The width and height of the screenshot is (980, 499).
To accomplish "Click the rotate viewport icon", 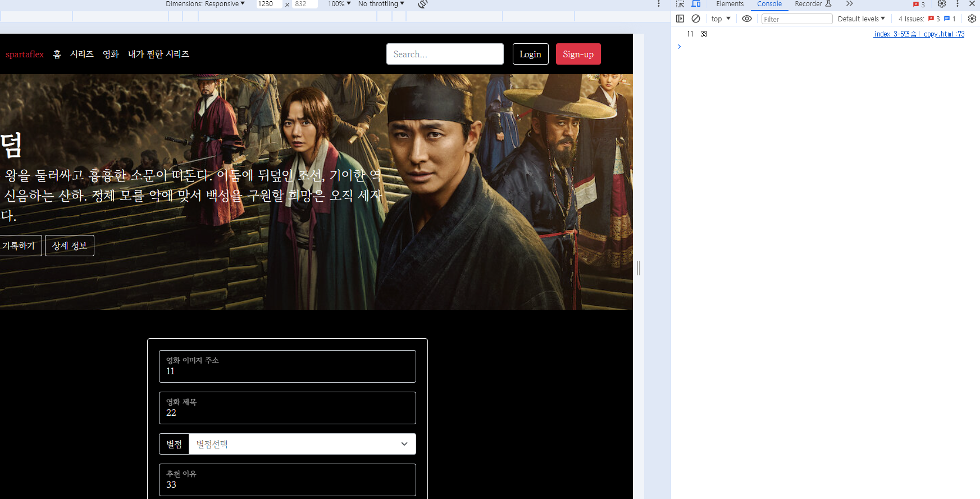I will tap(423, 4).
